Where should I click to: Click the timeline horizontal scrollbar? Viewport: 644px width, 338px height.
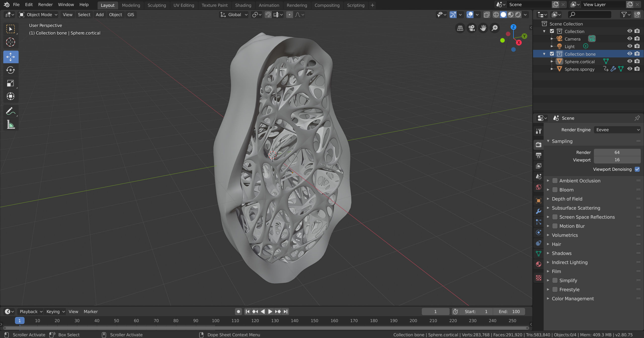[266, 328]
